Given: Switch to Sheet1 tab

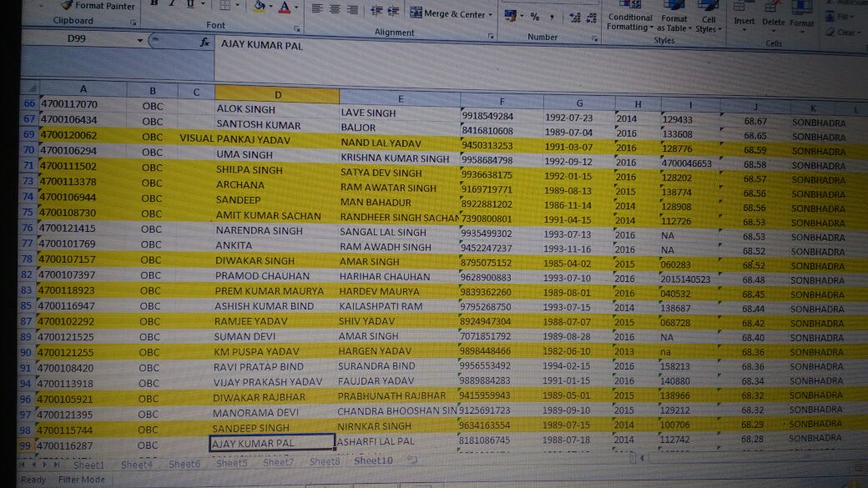Looking at the screenshot, I should coord(88,465).
